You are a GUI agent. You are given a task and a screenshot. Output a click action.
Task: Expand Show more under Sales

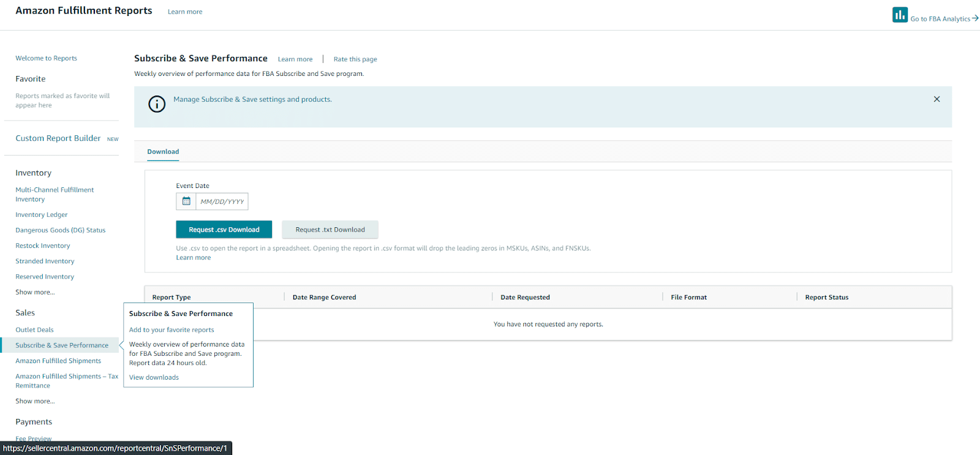click(35, 401)
